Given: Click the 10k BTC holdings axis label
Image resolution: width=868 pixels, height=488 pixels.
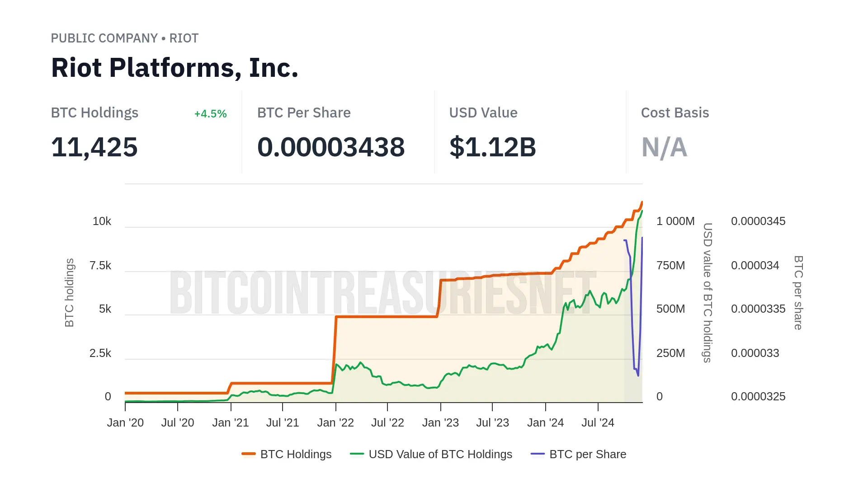Looking at the screenshot, I should [x=102, y=221].
